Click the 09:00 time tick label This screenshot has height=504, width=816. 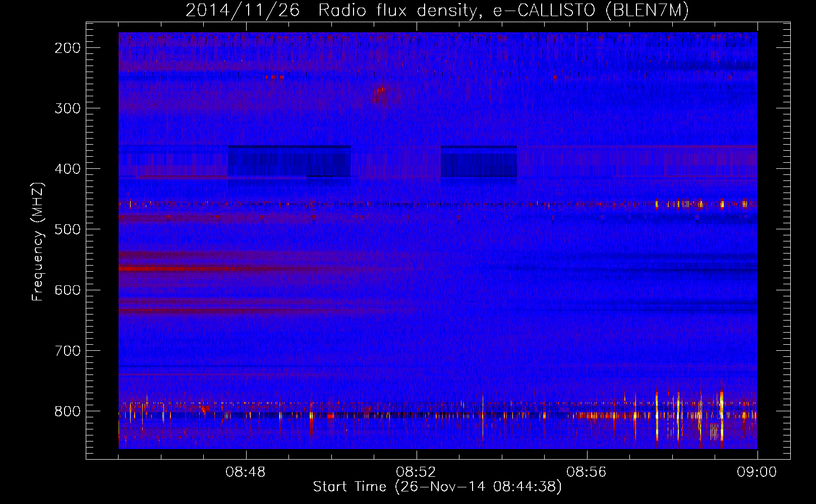[x=757, y=472]
